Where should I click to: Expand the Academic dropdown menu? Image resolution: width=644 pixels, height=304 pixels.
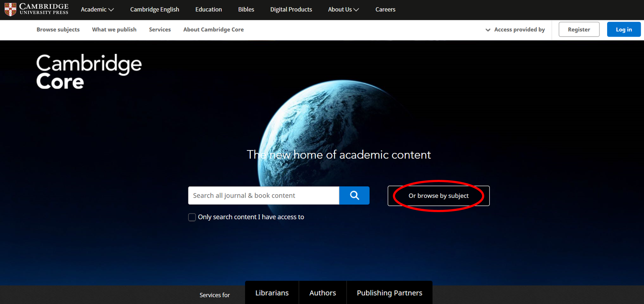tap(97, 9)
